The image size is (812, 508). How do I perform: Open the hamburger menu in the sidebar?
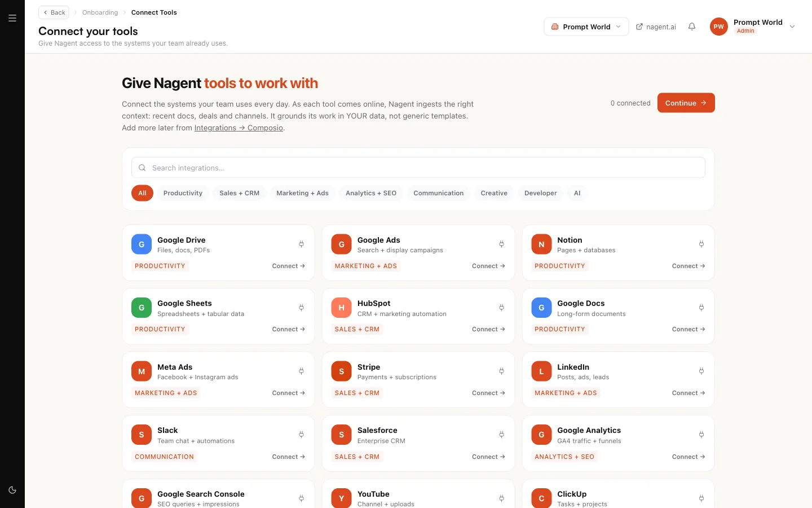tap(12, 18)
